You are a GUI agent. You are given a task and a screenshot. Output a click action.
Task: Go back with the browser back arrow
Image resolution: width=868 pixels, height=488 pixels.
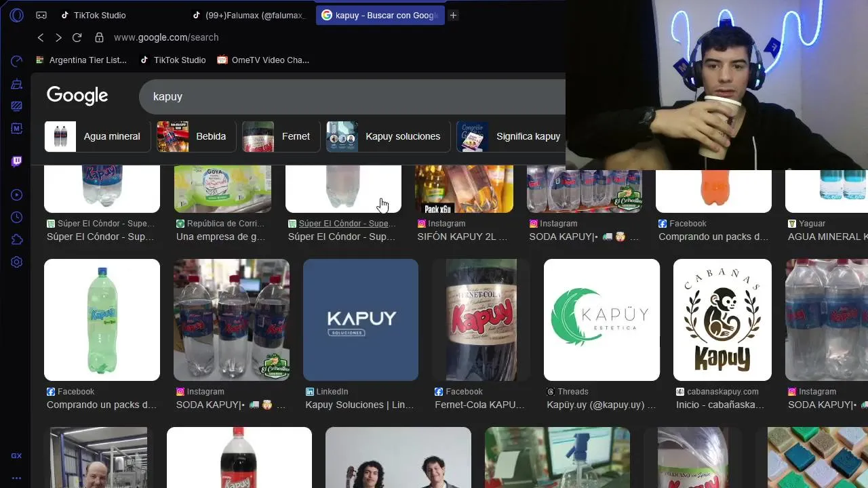point(41,37)
